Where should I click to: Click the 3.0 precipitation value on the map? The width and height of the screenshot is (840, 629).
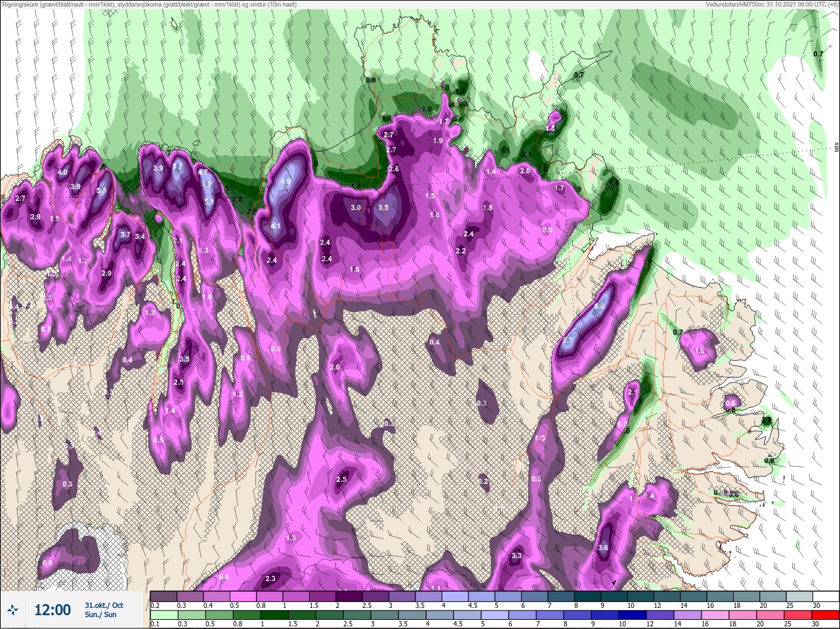tap(356, 207)
